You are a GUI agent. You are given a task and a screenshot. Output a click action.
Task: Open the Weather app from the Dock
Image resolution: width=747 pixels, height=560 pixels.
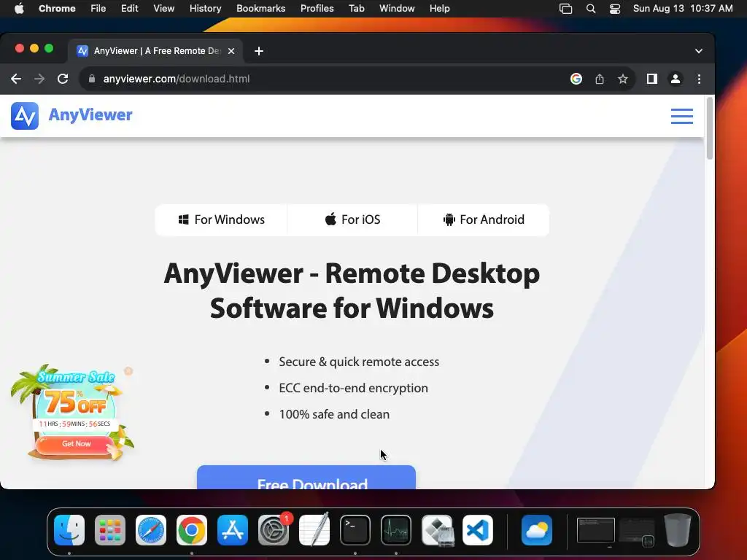[x=537, y=530]
